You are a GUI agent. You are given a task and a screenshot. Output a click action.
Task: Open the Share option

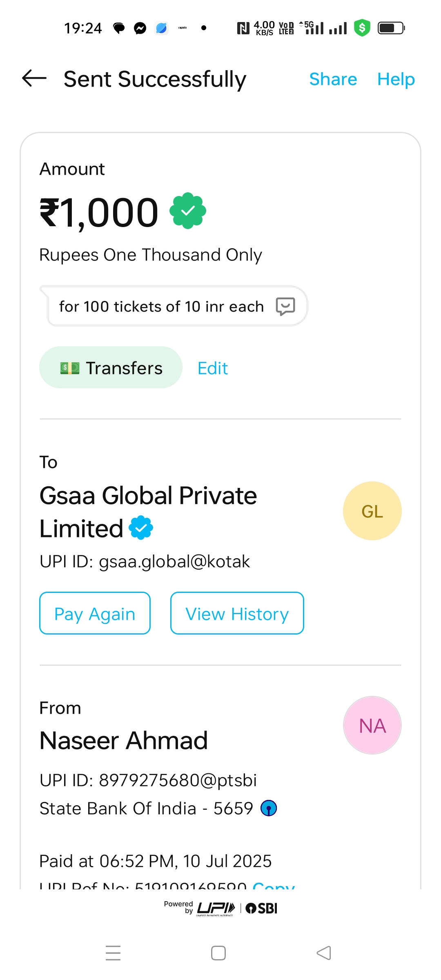(x=333, y=79)
